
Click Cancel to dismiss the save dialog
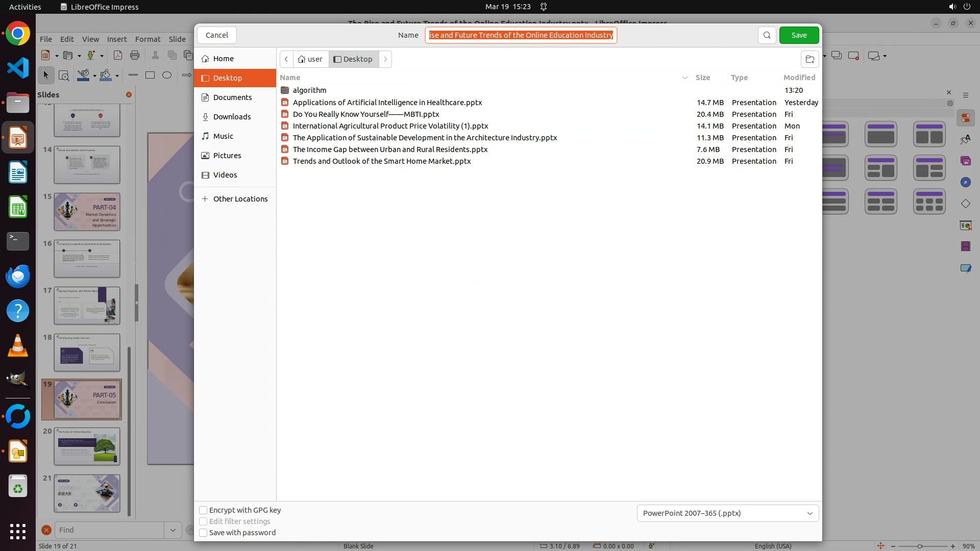tap(217, 35)
